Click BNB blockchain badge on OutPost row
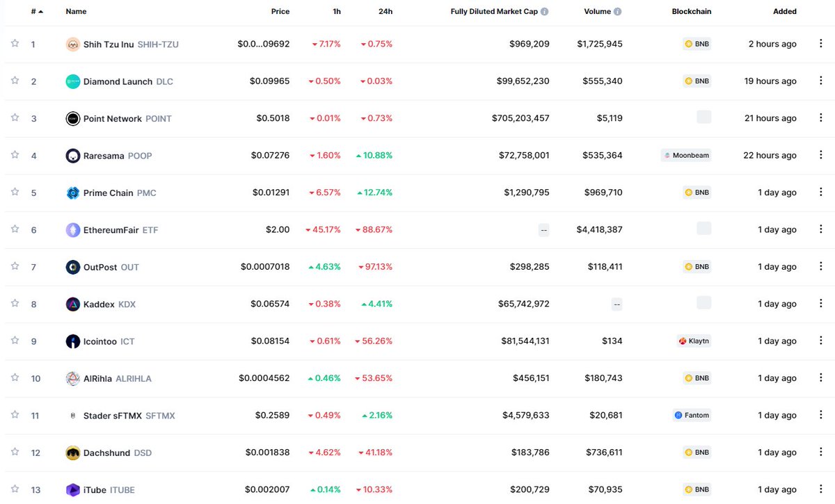 coord(697,267)
